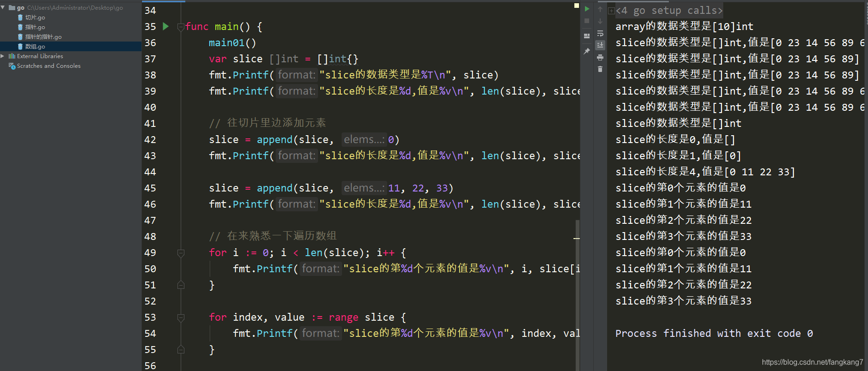Image resolution: width=868 pixels, height=371 pixels.
Task: Click the main01() call on line 36
Action: click(x=232, y=43)
